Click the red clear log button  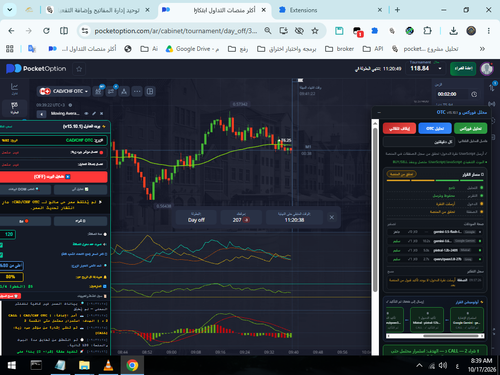coord(10,296)
